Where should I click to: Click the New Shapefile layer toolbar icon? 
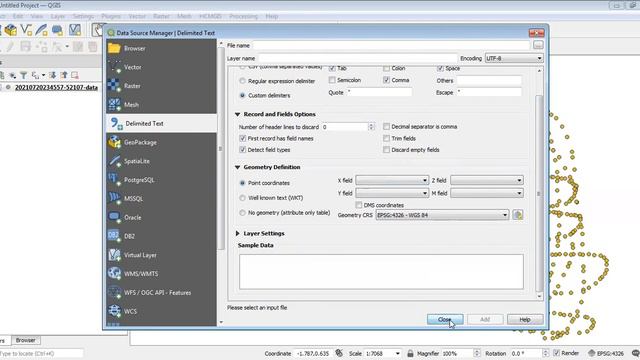pyautogui.click(x=26, y=30)
